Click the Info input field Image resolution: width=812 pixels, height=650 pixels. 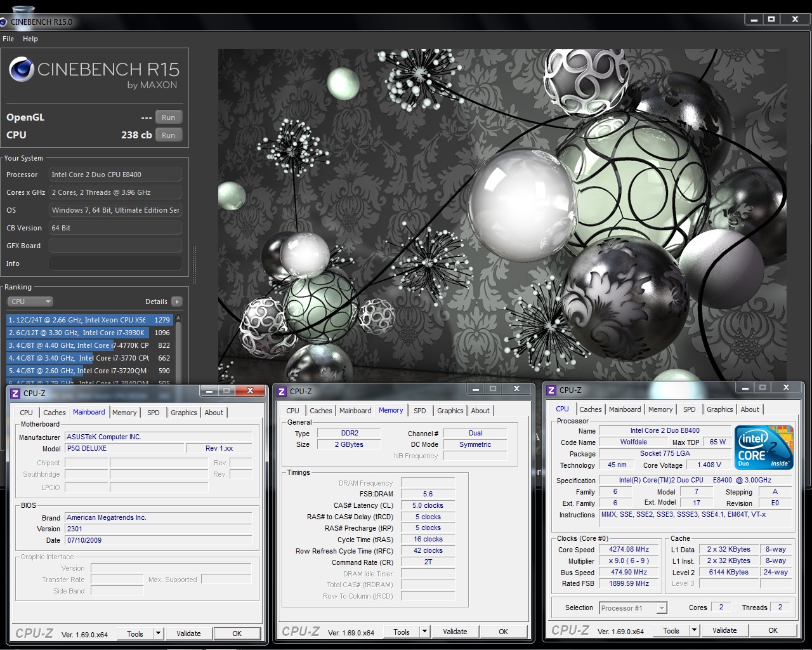click(115, 263)
